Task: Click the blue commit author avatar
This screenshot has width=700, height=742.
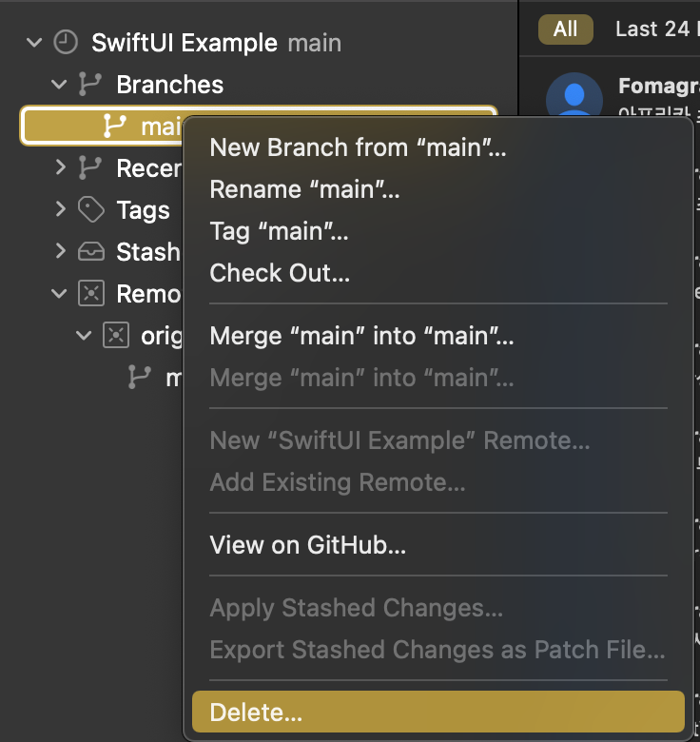Action: point(574,94)
